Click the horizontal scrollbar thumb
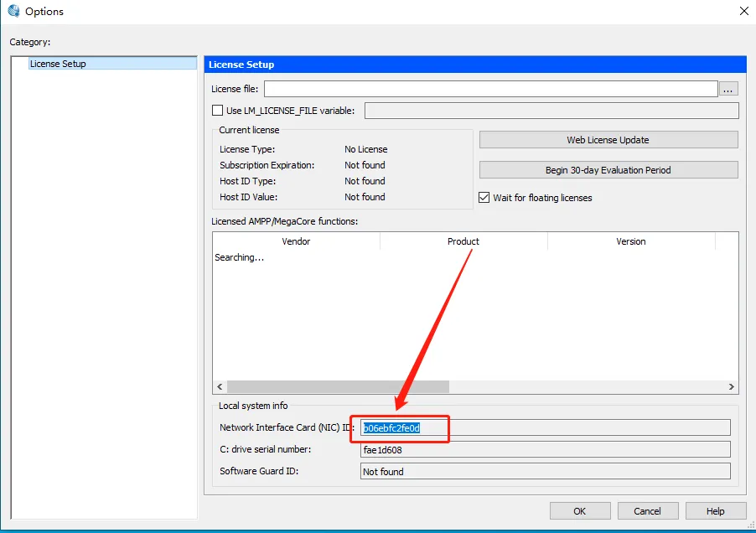The height and width of the screenshot is (533, 756). [x=338, y=386]
